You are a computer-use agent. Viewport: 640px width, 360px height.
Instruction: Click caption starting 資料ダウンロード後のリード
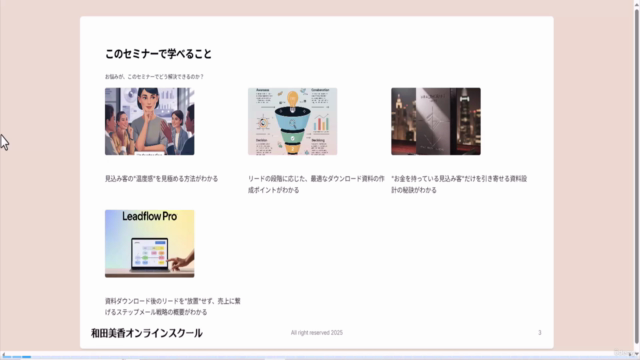click(x=173, y=307)
